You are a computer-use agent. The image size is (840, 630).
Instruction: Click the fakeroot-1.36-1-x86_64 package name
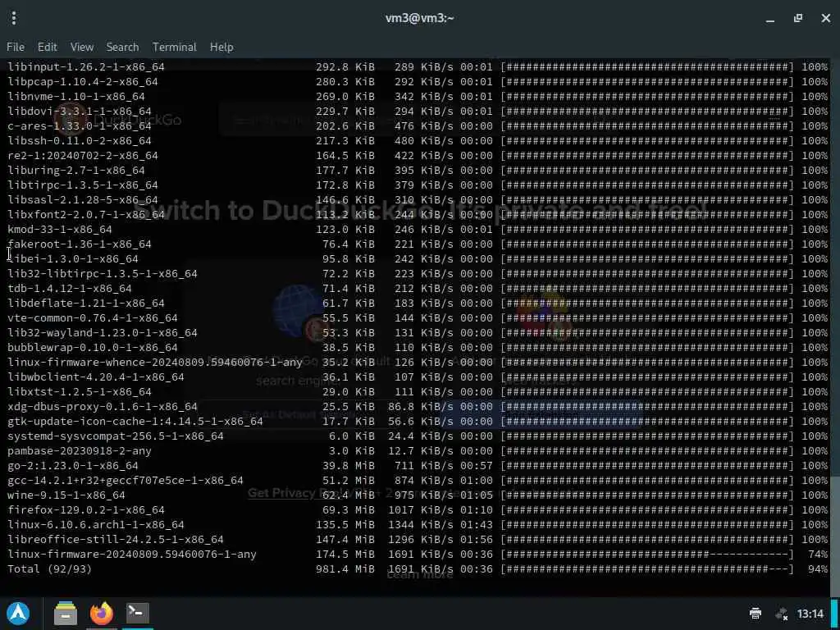(80, 244)
